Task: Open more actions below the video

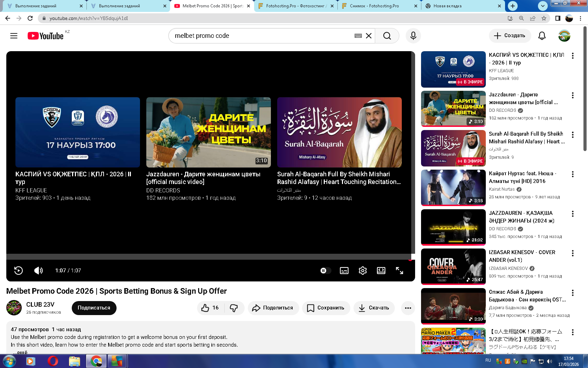Action: 408,308
